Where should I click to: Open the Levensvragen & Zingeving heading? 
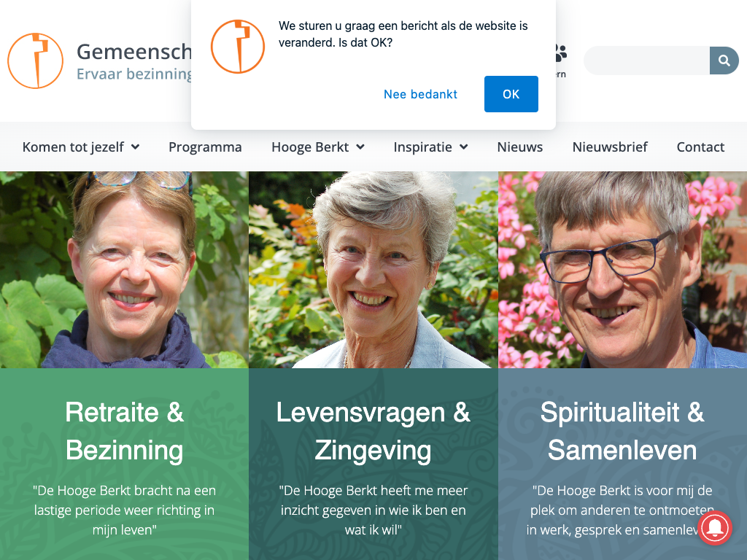(373, 431)
